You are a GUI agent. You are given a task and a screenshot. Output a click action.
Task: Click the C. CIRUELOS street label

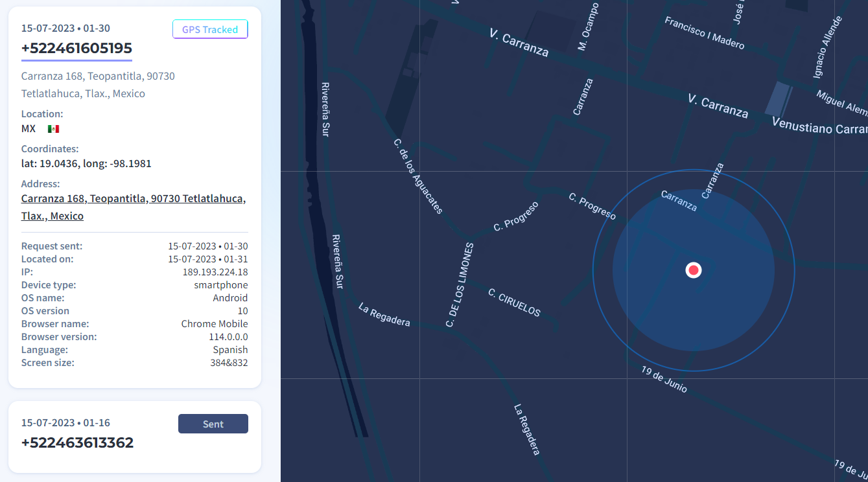[514, 303]
